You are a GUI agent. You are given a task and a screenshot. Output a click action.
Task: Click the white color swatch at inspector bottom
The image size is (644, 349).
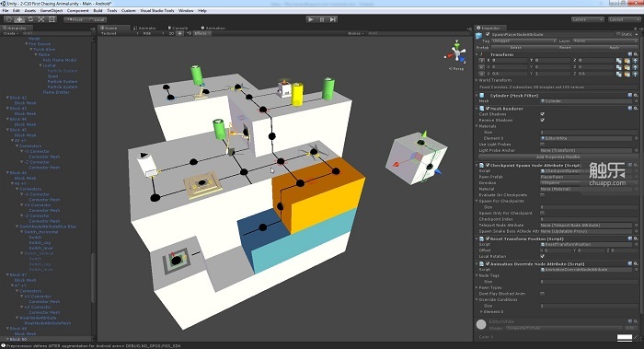click(x=625, y=338)
